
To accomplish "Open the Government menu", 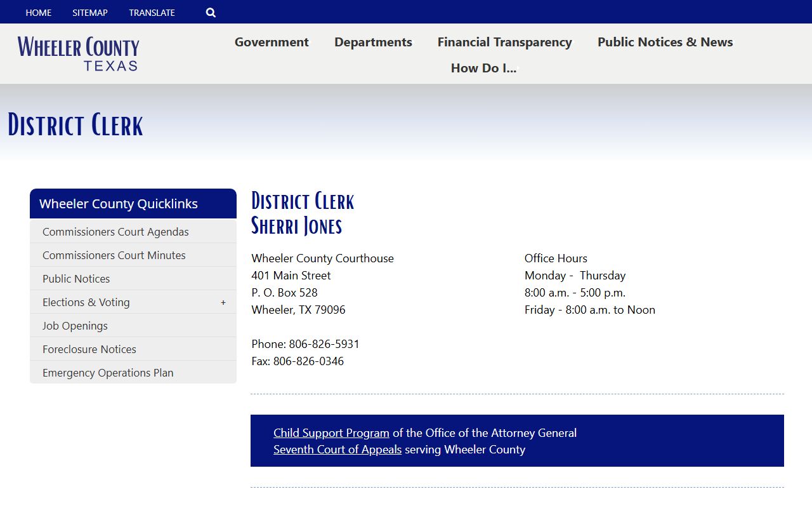I will tap(272, 42).
